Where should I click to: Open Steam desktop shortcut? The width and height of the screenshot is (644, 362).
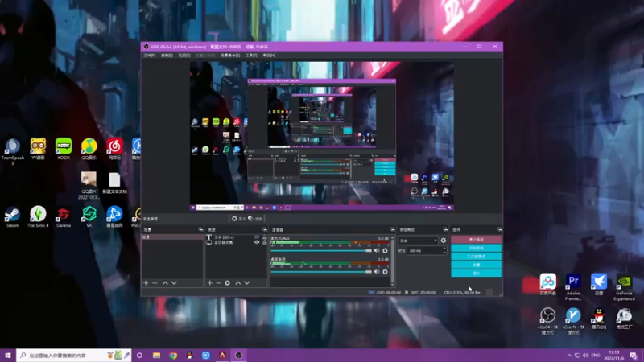[12, 216]
